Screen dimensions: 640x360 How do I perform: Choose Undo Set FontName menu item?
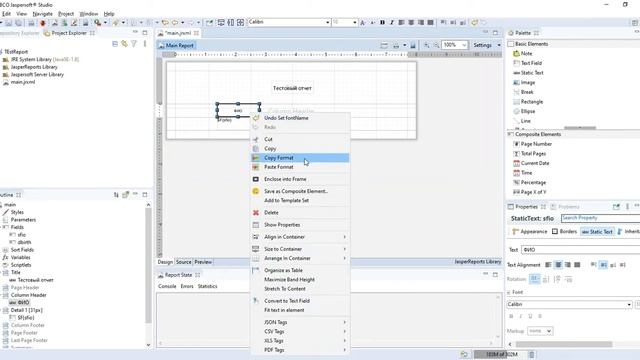300,118
